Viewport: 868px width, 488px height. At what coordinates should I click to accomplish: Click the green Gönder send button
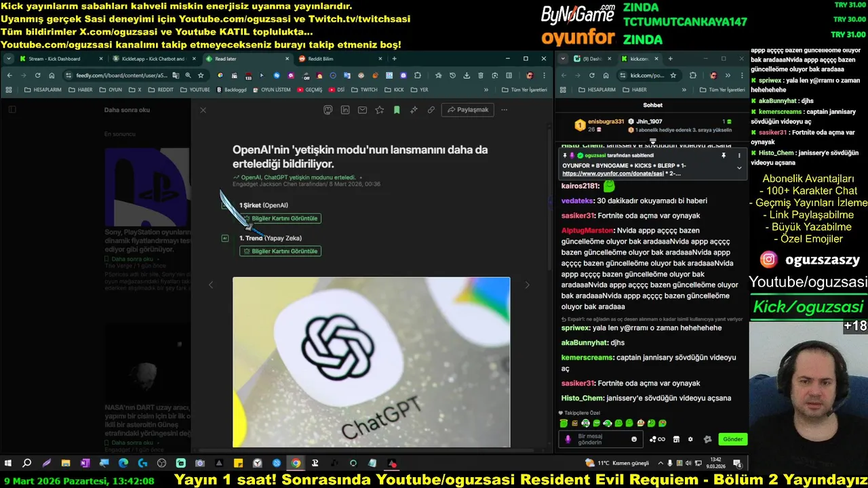[733, 439]
